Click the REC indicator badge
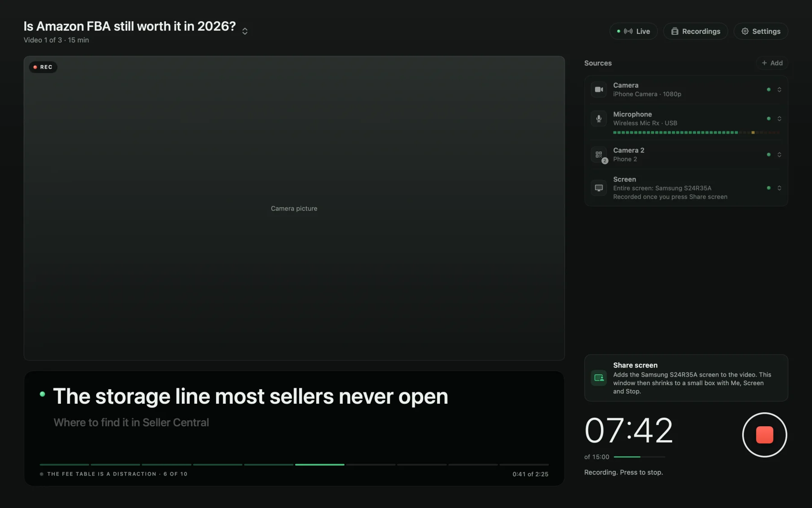 (43, 67)
